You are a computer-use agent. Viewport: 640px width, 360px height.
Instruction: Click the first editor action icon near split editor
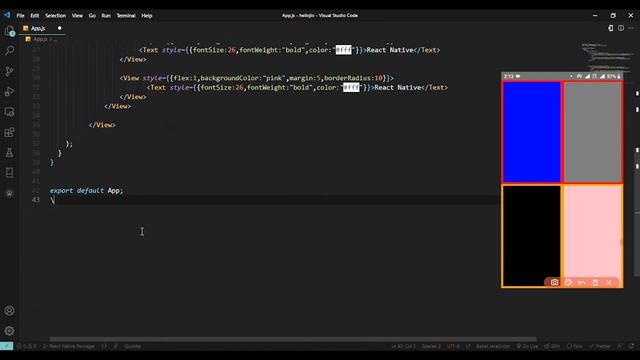pyautogui.click(x=611, y=28)
